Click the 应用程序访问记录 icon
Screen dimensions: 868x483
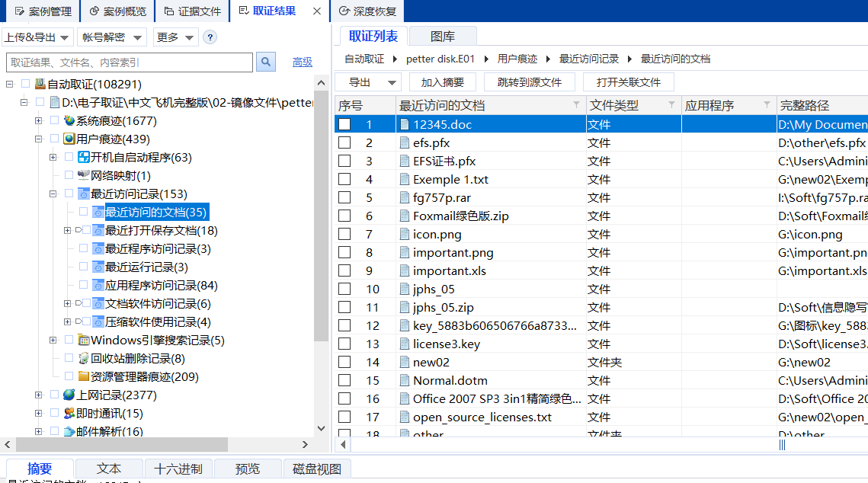98,286
